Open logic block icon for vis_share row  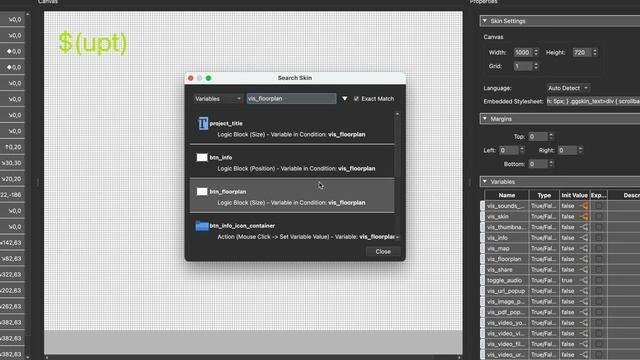tap(584, 270)
